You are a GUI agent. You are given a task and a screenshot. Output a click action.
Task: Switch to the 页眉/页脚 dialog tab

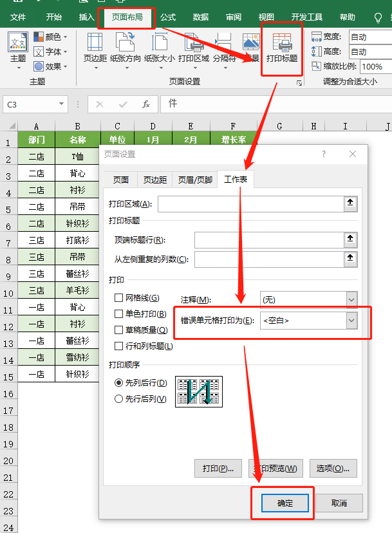(x=195, y=180)
